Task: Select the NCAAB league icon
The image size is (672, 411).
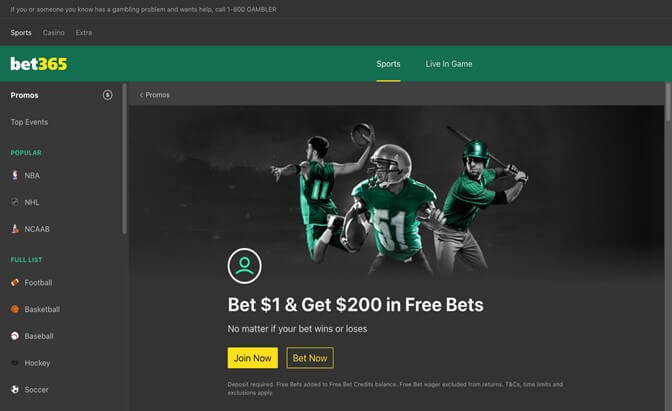Action: [15, 229]
